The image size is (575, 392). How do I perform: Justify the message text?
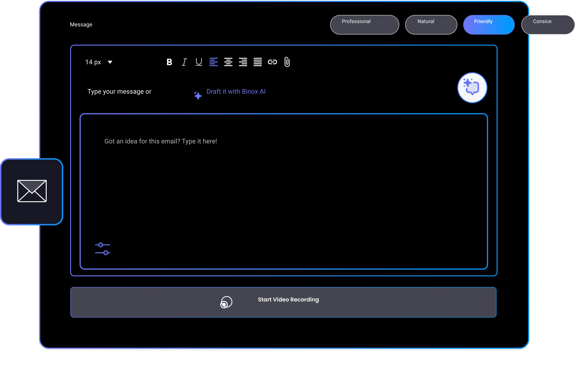[x=258, y=62]
